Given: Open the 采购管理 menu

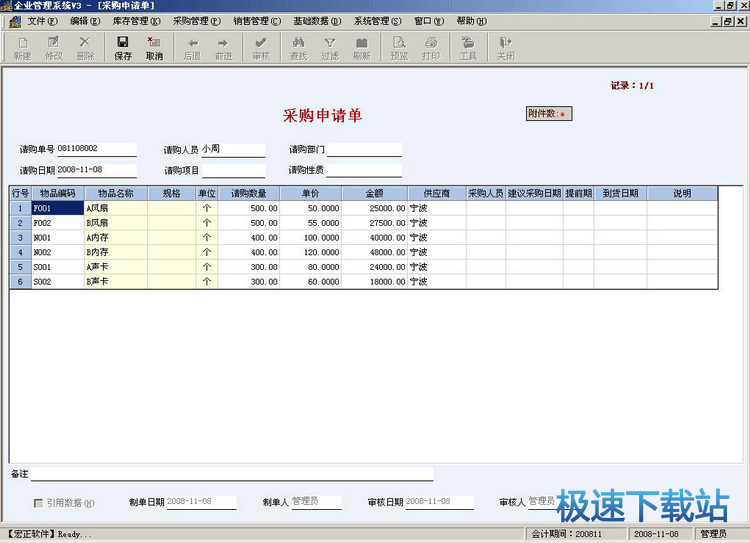Looking at the screenshot, I should (x=197, y=21).
